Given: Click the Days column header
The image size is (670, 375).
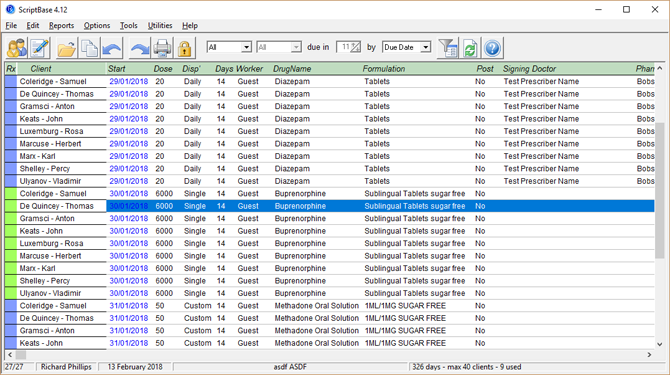Looking at the screenshot, I should pyautogui.click(x=224, y=69).
